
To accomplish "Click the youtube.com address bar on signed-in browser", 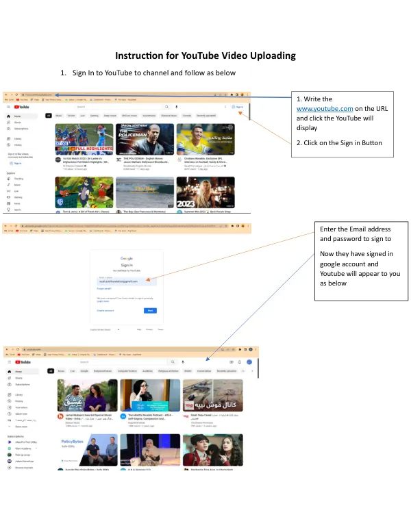I will click(x=121, y=349).
